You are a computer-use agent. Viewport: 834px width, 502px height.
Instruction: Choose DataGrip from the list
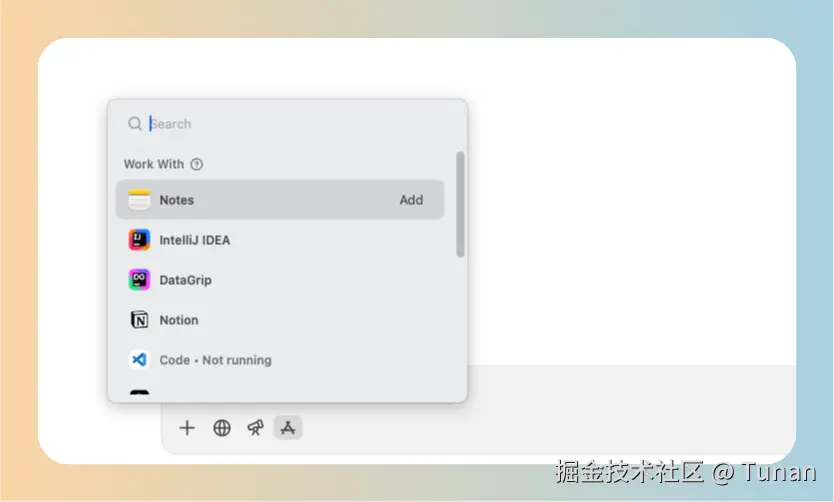pyautogui.click(x=280, y=280)
